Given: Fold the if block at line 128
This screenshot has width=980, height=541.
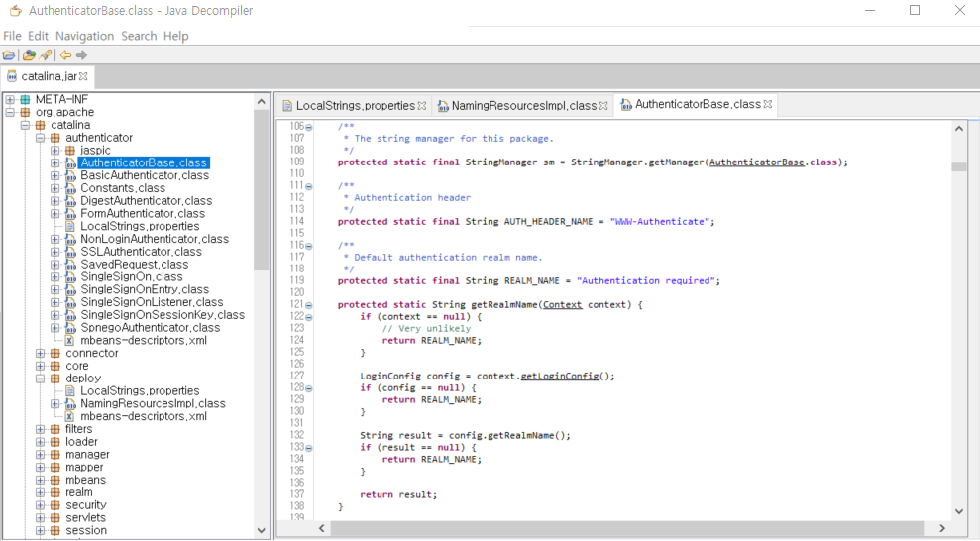Looking at the screenshot, I should (x=309, y=388).
